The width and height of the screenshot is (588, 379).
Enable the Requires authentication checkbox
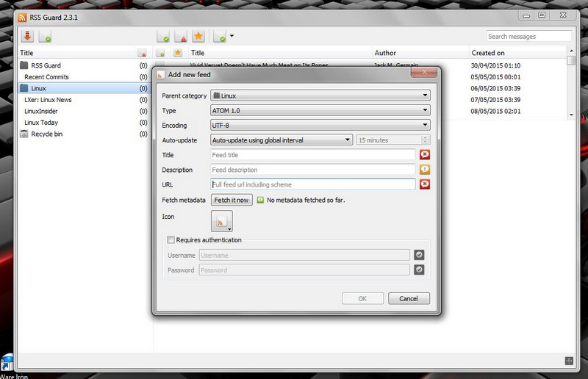click(171, 239)
